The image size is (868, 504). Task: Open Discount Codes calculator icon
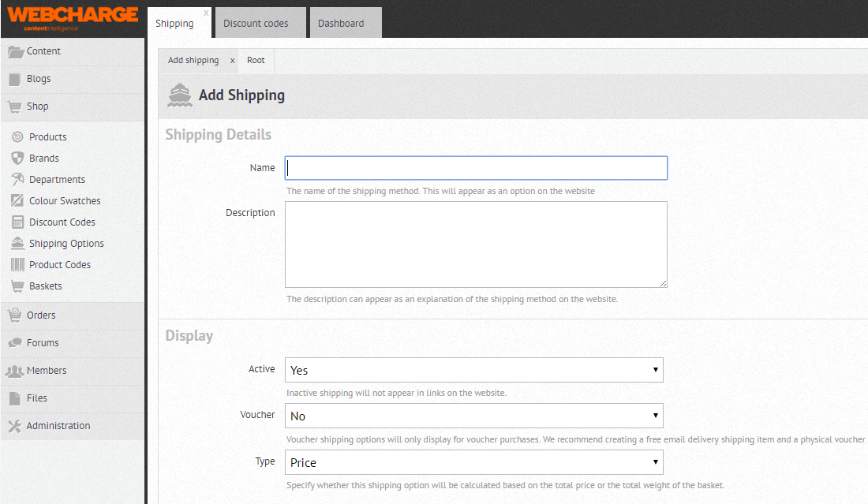click(17, 222)
